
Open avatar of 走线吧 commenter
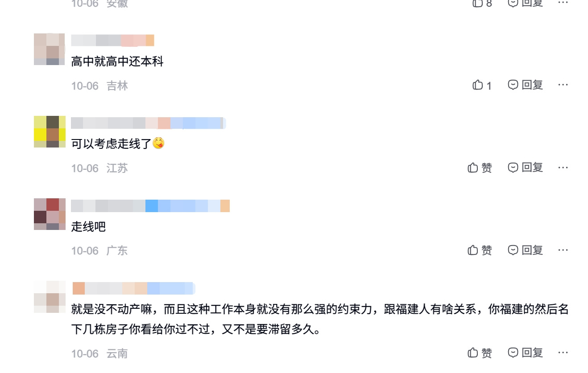[x=50, y=214]
